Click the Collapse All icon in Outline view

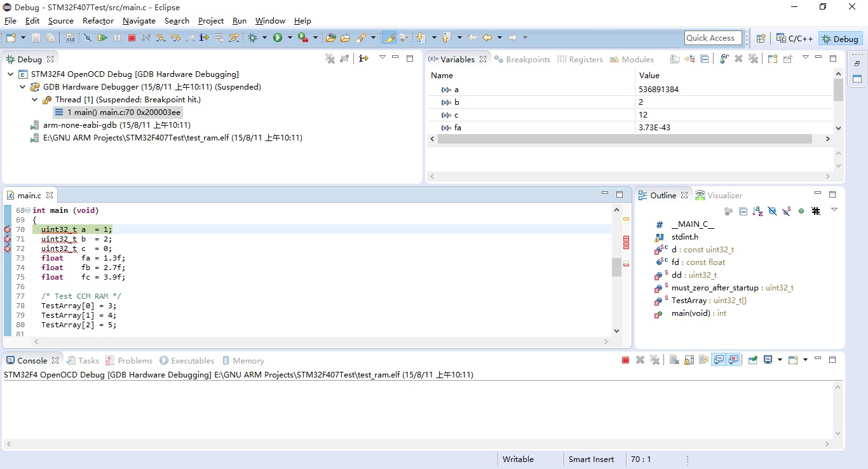click(x=743, y=211)
